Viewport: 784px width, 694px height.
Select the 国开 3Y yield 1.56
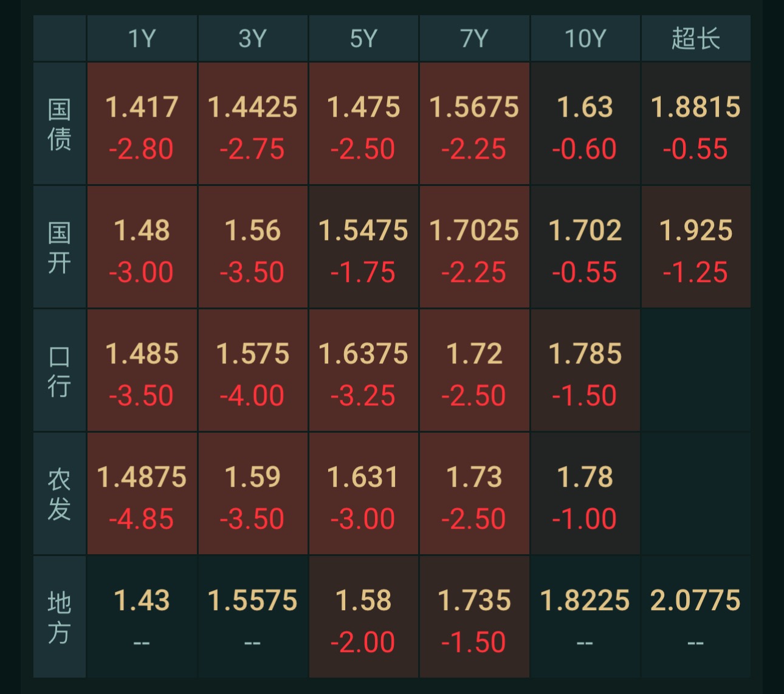pyautogui.click(x=253, y=247)
